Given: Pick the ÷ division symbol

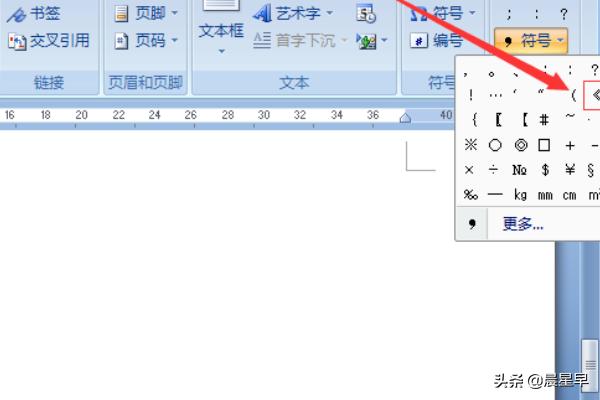Looking at the screenshot, I should pyautogui.click(x=495, y=169).
